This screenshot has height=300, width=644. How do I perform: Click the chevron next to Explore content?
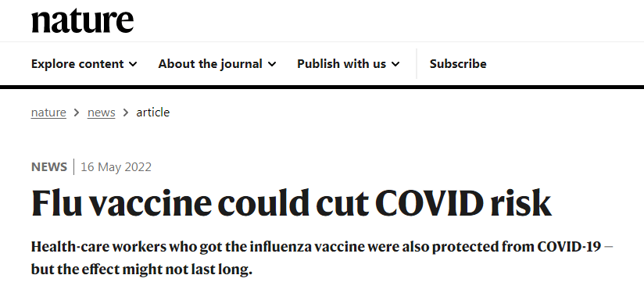click(x=133, y=64)
